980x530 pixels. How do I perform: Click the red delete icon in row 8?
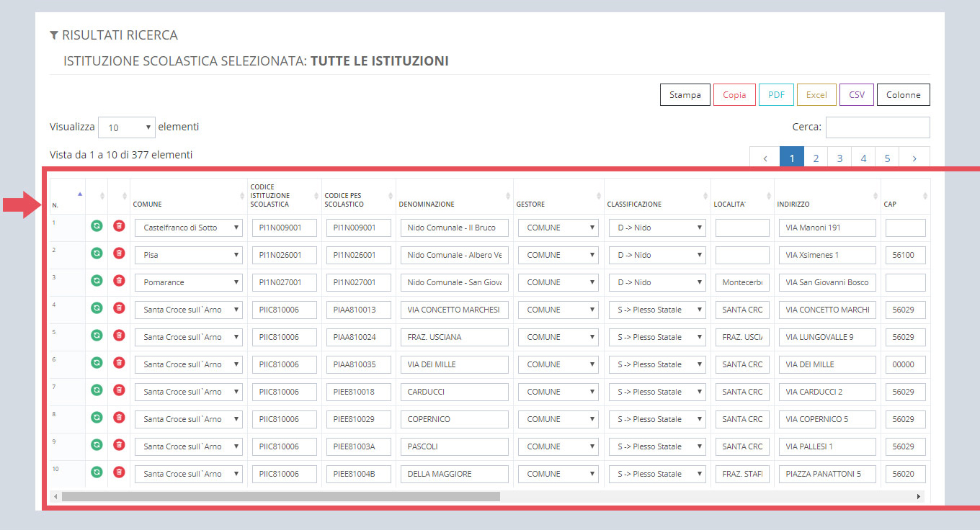point(119,418)
